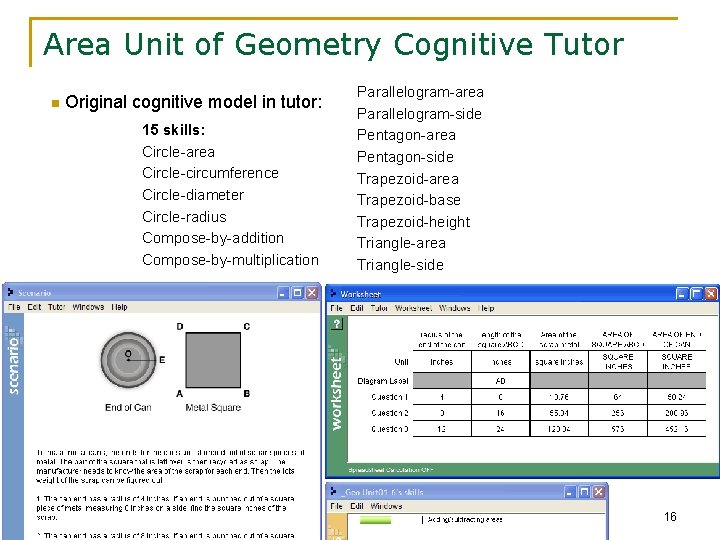Click the Unit row label in Worksheet
Viewport: 720px width, 540px height.
coord(401,362)
